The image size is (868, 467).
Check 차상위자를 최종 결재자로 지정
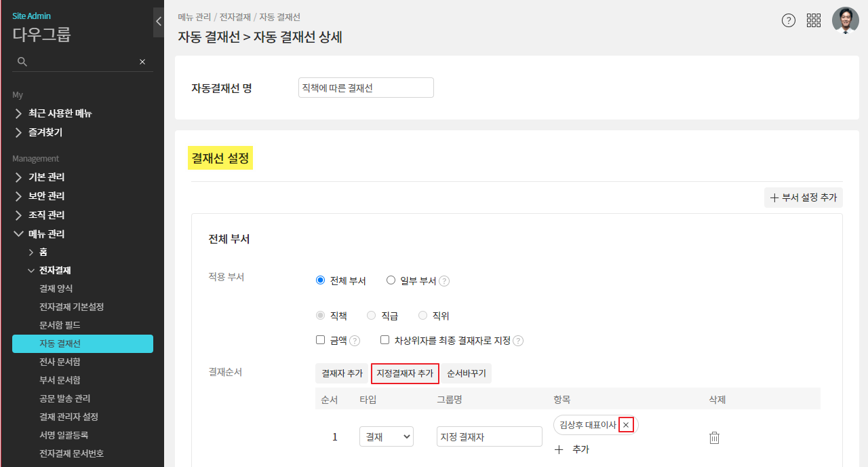(385, 340)
